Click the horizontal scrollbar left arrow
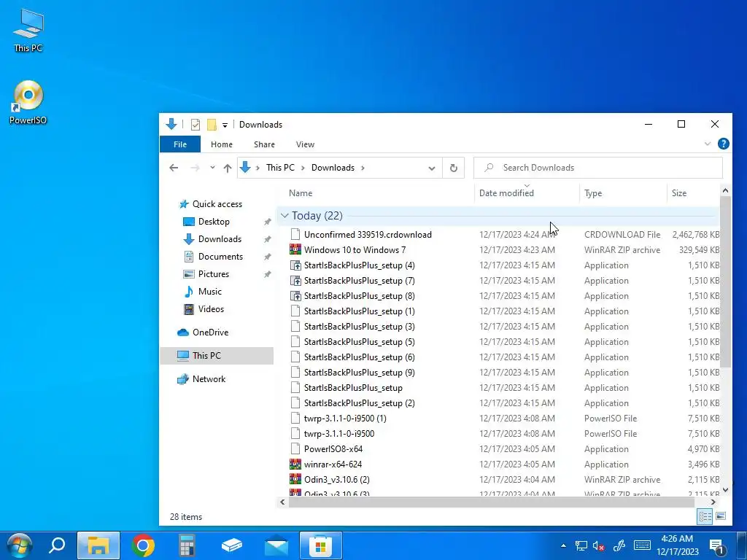 282,502
